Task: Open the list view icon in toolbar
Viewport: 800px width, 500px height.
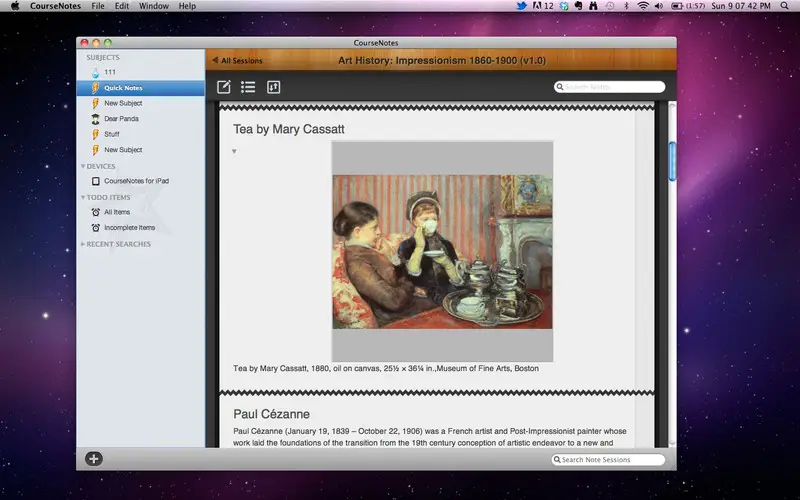Action: click(248, 87)
